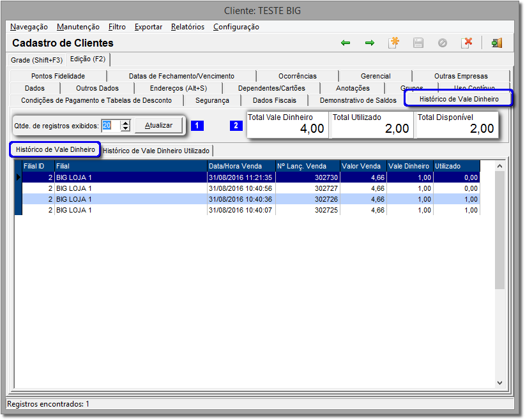Click date cell 31/08/2016 10:40:56

point(240,188)
